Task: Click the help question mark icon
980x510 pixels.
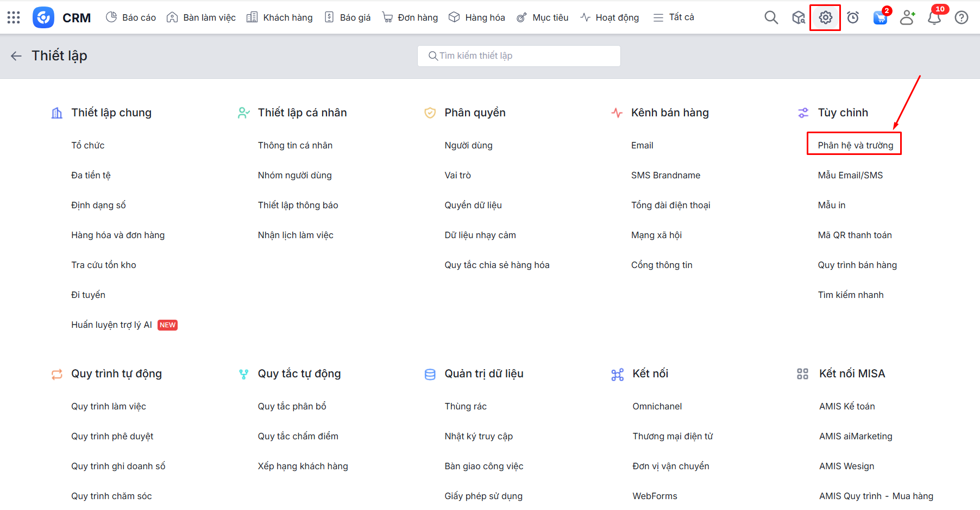Action: click(x=962, y=17)
